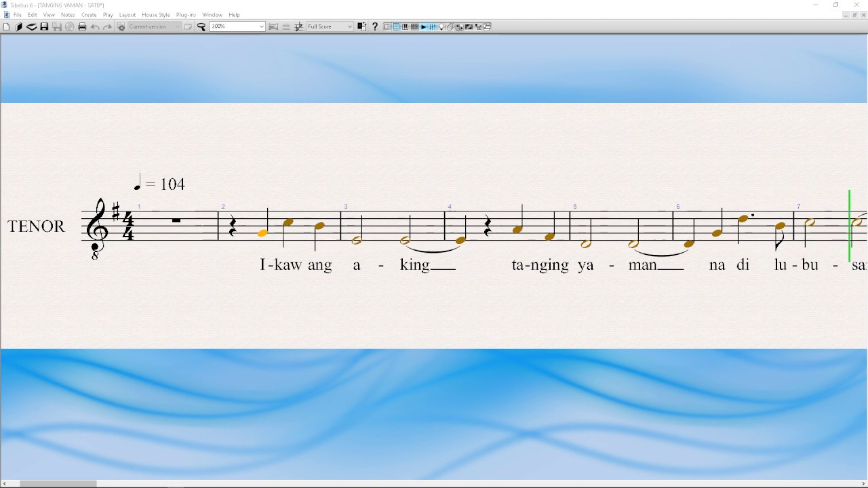
Task: Launch the Scan music icon
Action: [x=31, y=26]
